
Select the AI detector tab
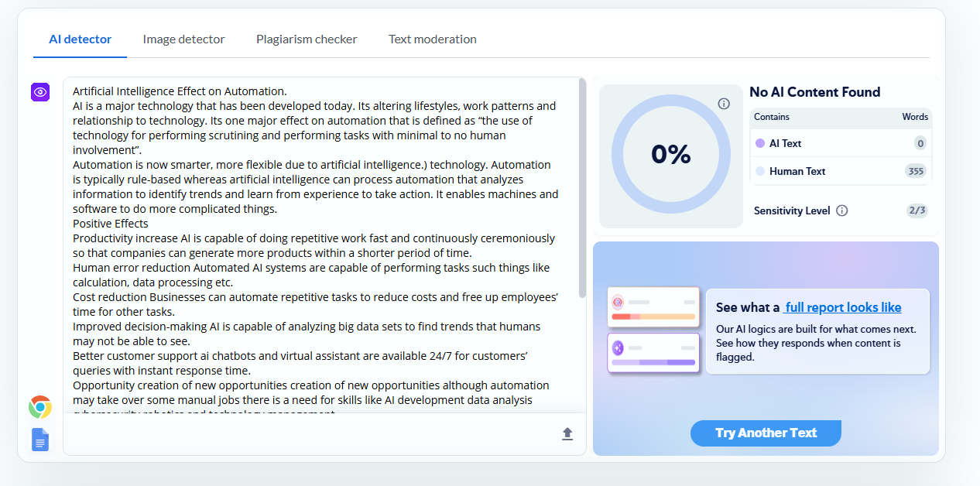click(x=81, y=39)
